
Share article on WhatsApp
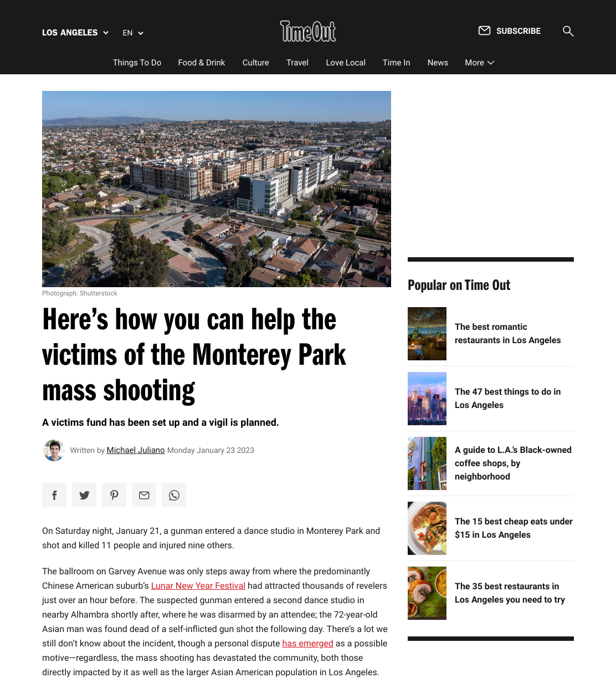(x=174, y=495)
